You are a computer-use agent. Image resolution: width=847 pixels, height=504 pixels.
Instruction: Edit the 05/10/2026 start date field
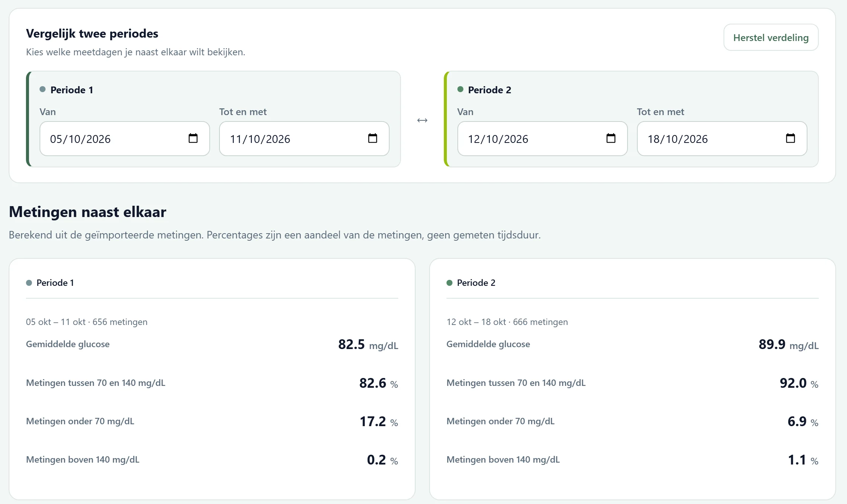click(x=125, y=138)
